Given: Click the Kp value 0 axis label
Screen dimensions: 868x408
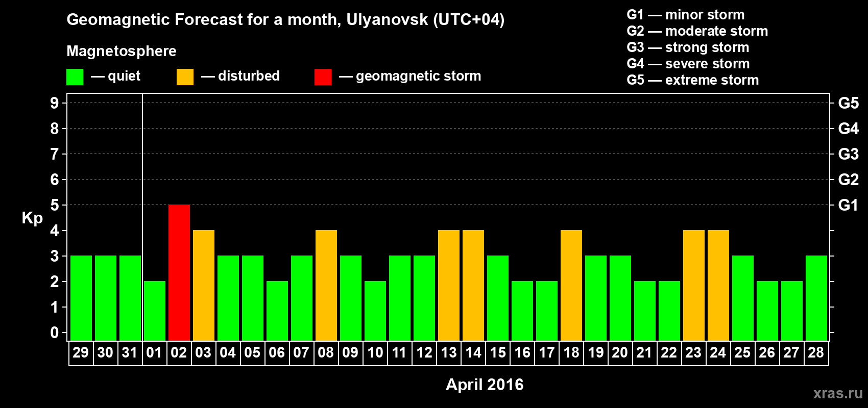Looking at the screenshot, I should 55,333.
